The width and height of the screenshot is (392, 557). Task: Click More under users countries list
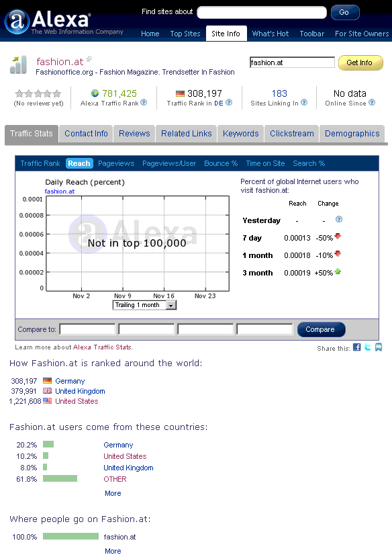[113, 493]
